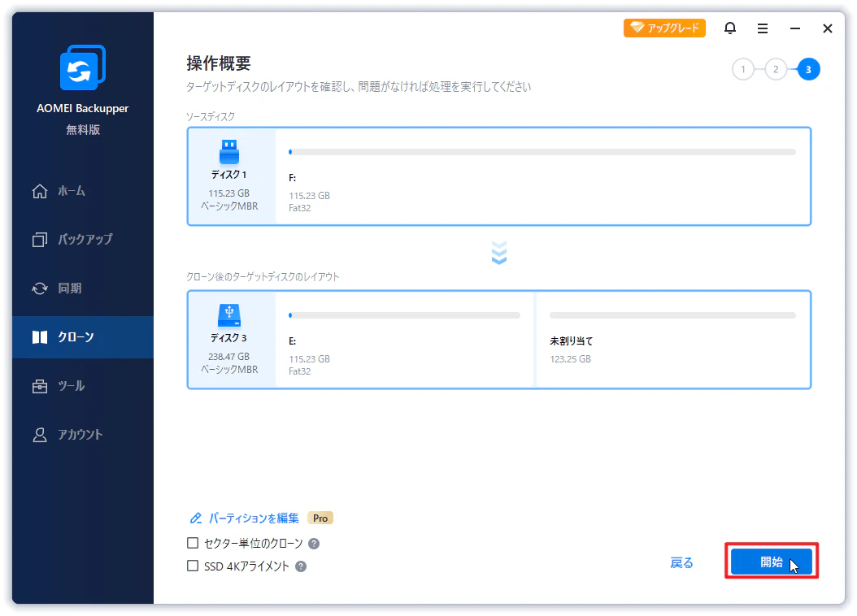The height and width of the screenshot is (616, 857).
Task: Click the 操作概要 heading
Action: (x=219, y=63)
